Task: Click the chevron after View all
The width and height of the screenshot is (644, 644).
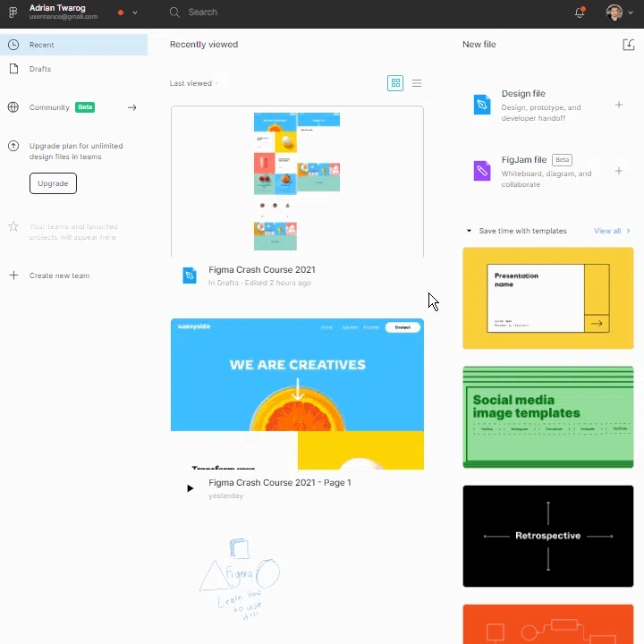Action: [628, 231]
